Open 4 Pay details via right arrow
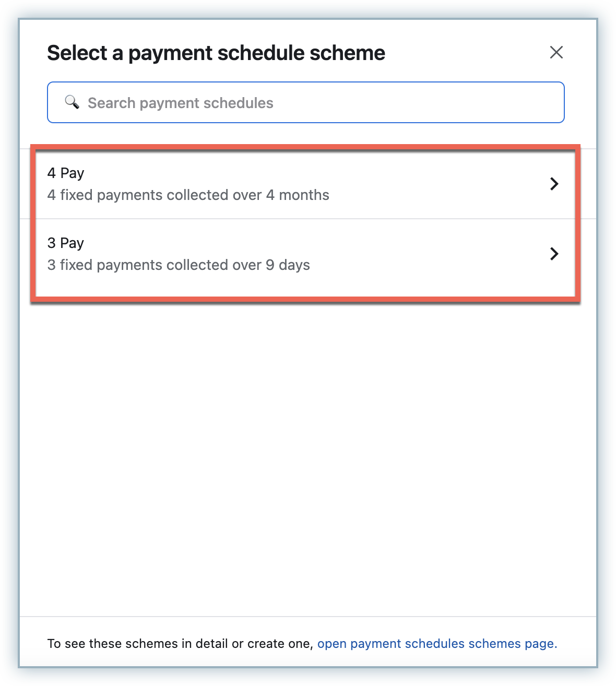Image resolution: width=616 pixels, height=686 pixels. pyautogui.click(x=554, y=184)
